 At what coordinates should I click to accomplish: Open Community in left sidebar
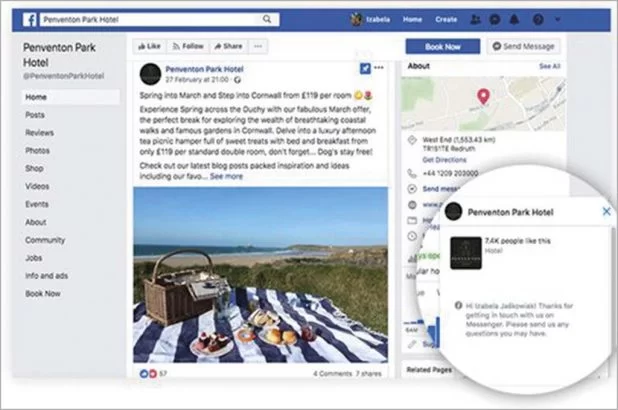click(45, 240)
